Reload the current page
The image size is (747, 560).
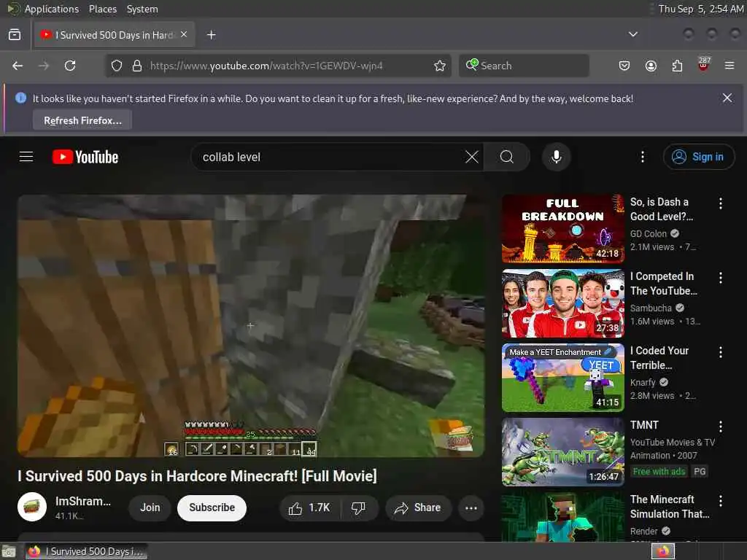[x=70, y=66]
